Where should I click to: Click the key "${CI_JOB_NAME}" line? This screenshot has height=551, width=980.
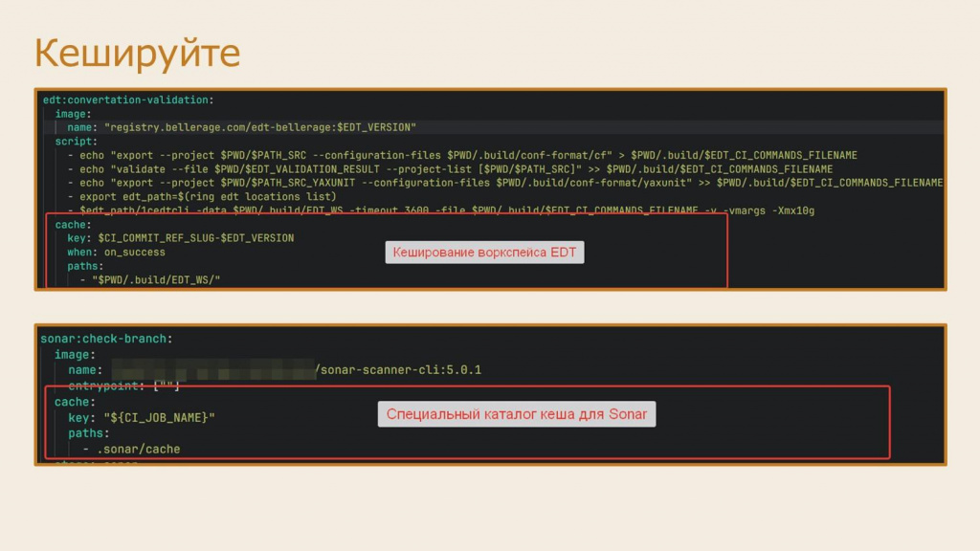(142, 417)
